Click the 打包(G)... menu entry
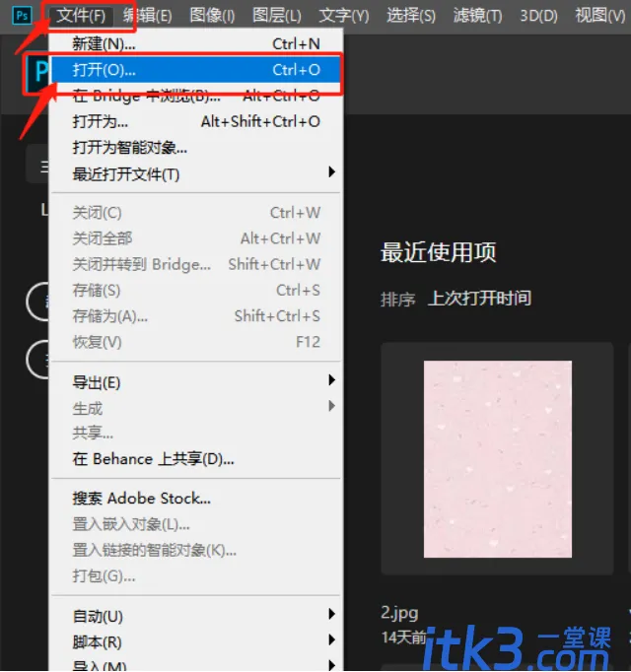Viewport: 631px width, 672px height. (196, 576)
